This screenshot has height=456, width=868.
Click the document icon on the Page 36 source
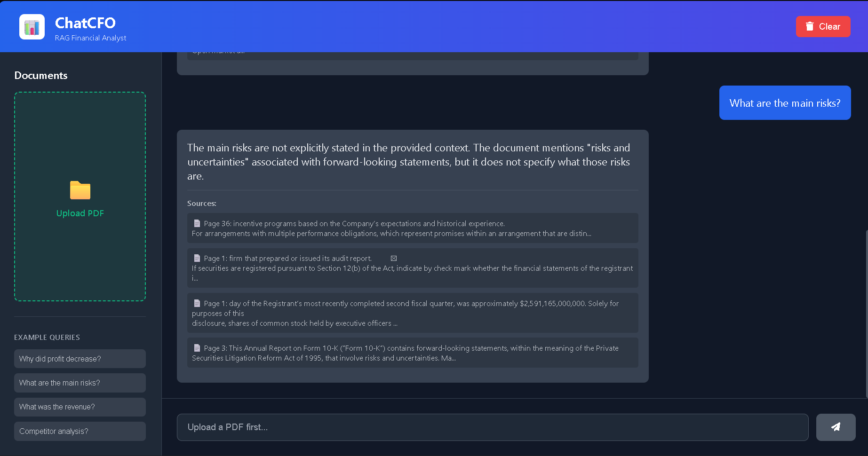pos(197,223)
